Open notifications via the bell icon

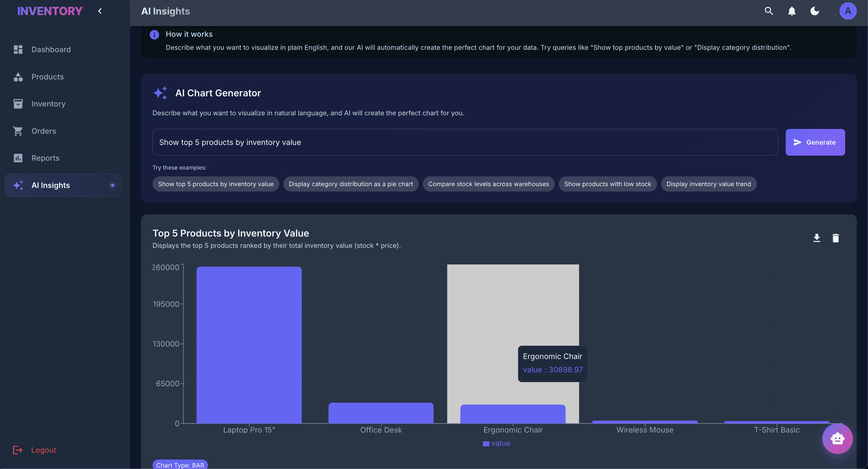coord(792,11)
